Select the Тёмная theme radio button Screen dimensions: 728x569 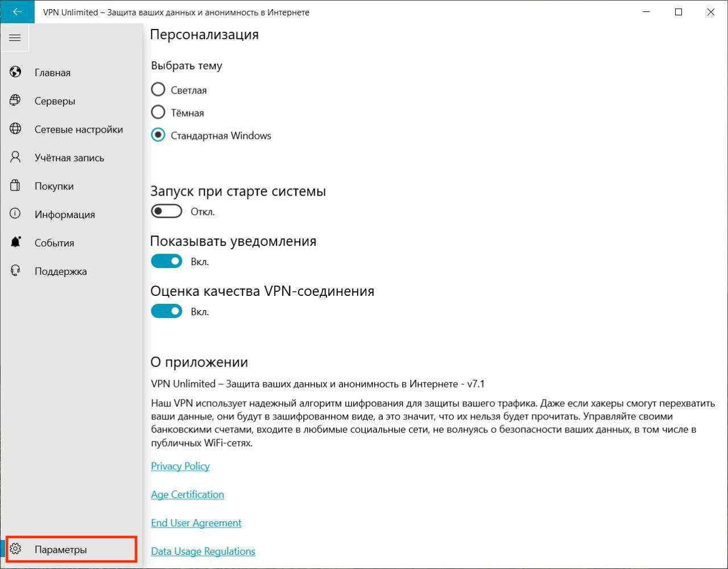tap(158, 113)
